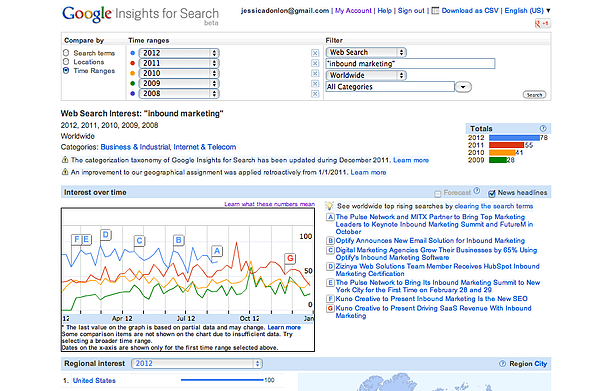Open Kuno Creative Inbound Marketing New SEO headline
This screenshot has height=391, width=600.
[x=432, y=299]
